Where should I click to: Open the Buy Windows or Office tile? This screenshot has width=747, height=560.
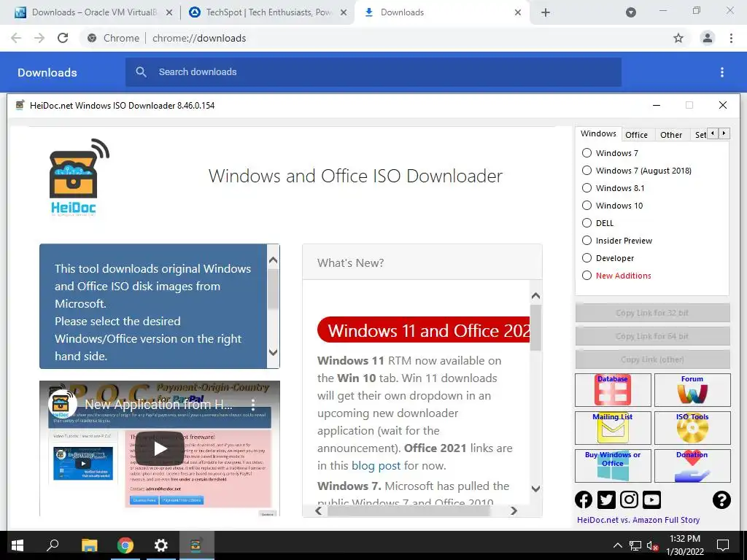613,466
